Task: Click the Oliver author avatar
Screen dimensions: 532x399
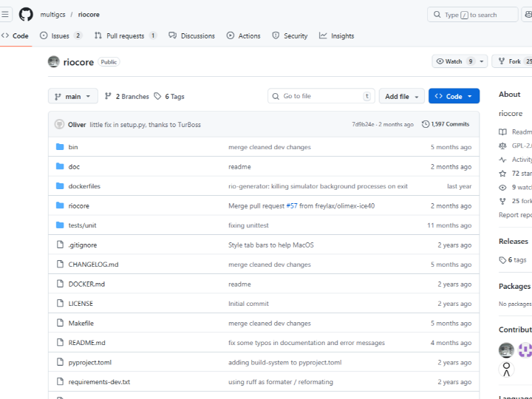Action: tap(59, 124)
